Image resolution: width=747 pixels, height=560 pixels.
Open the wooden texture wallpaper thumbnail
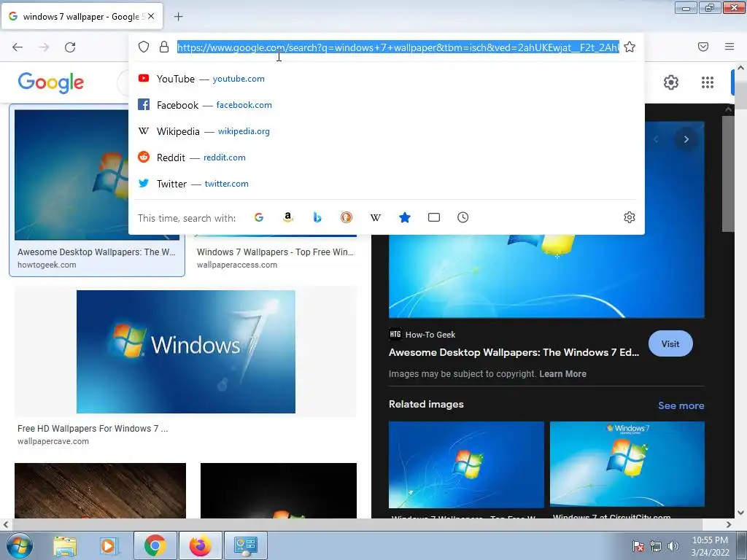tap(100, 491)
